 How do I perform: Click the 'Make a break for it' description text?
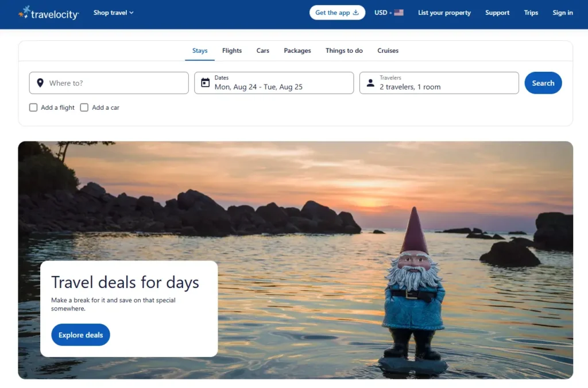click(113, 304)
